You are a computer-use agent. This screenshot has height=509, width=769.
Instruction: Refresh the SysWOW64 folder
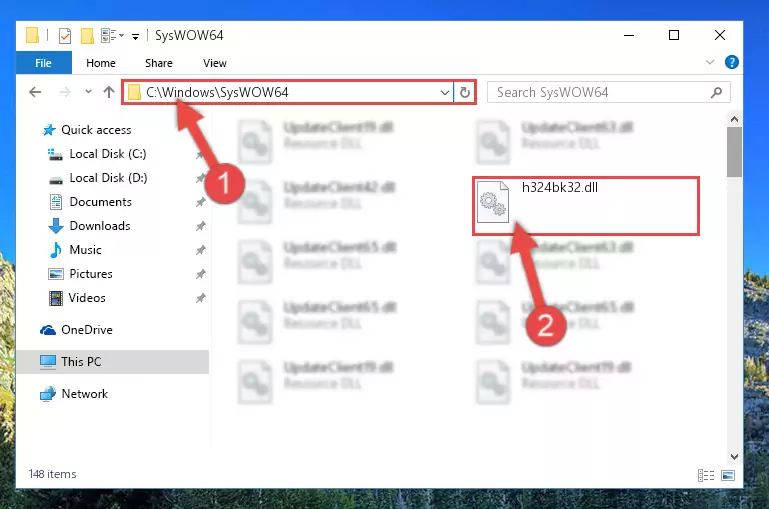(x=464, y=92)
